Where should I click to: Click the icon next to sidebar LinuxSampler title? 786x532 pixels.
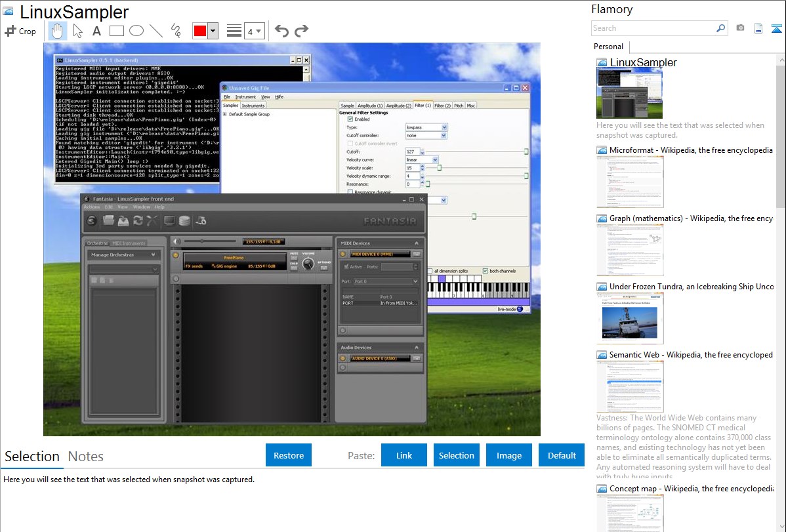tap(602, 63)
